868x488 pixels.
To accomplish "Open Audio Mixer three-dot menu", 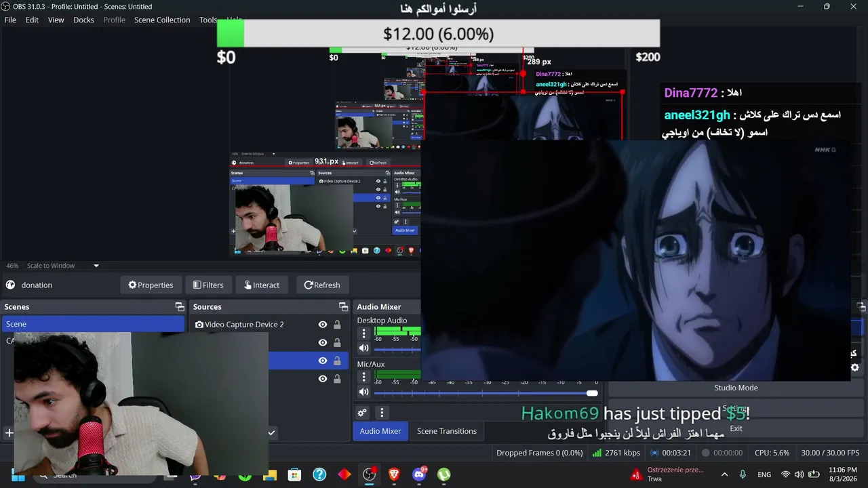I will pos(382,413).
